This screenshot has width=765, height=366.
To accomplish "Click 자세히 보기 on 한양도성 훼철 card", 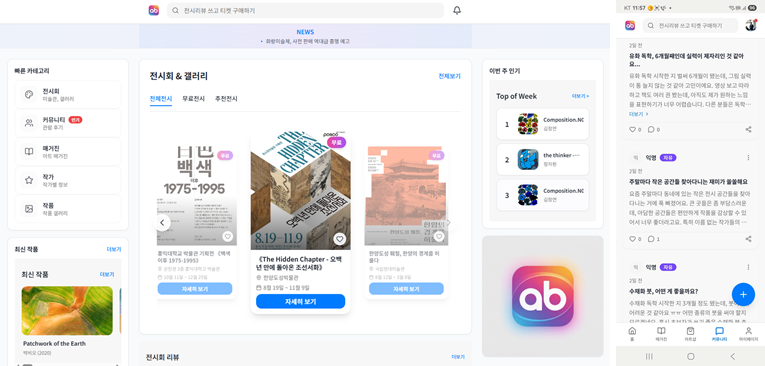I will (x=406, y=289).
